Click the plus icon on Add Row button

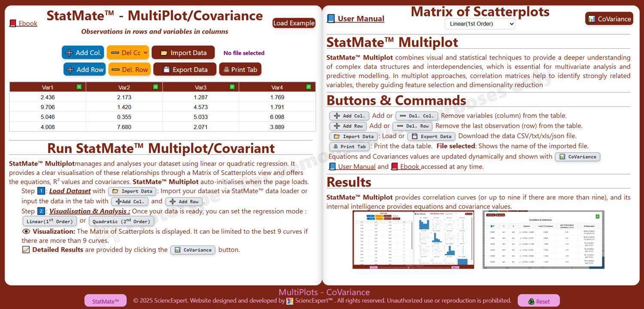(70, 70)
